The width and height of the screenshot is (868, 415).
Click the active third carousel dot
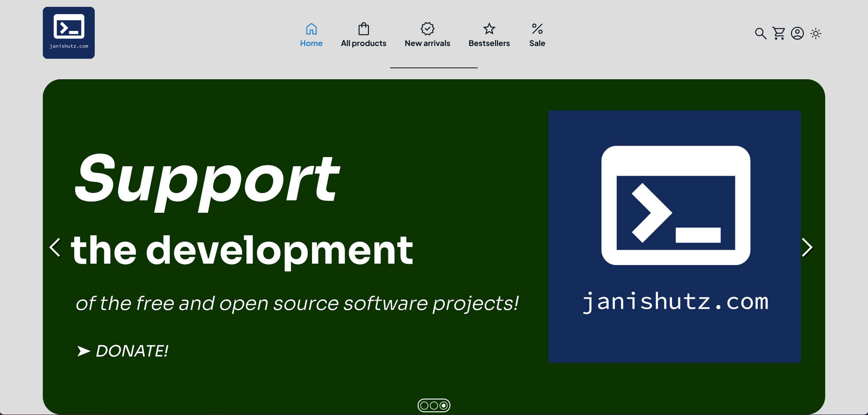tap(444, 405)
